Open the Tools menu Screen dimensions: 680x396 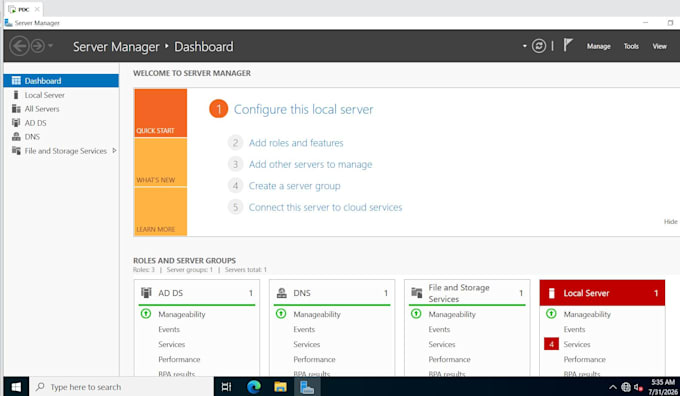point(631,46)
